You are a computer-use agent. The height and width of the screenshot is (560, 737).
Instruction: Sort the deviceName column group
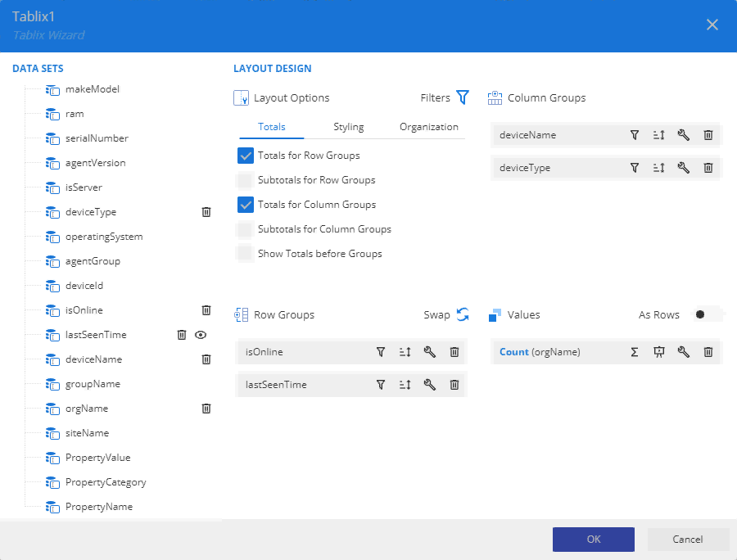click(659, 135)
